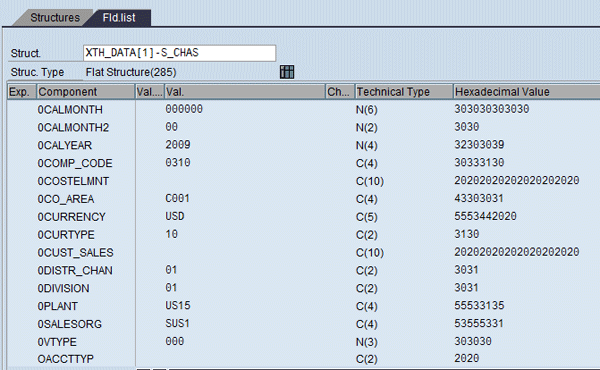The height and width of the screenshot is (370, 600).
Task: Click value US15 for 0PLANT
Action: [178, 305]
